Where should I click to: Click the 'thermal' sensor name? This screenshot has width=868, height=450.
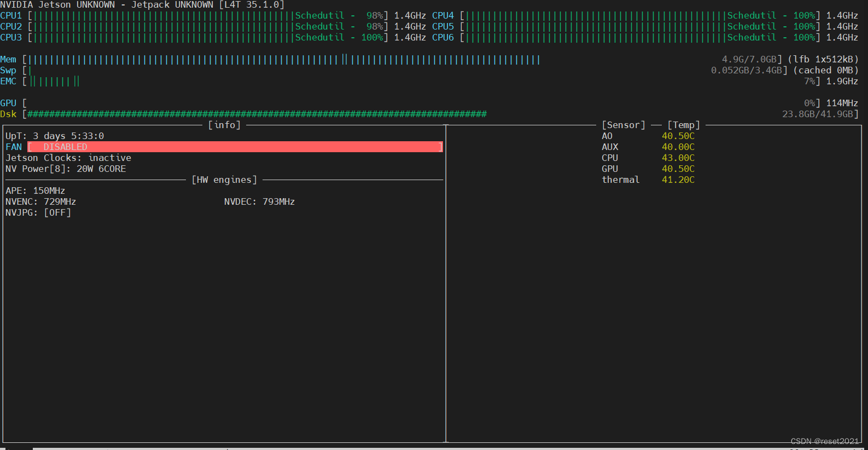click(x=621, y=180)
